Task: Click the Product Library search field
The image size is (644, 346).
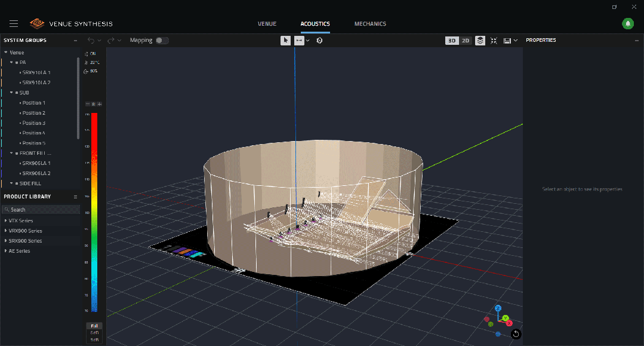Action: (41, 209)
